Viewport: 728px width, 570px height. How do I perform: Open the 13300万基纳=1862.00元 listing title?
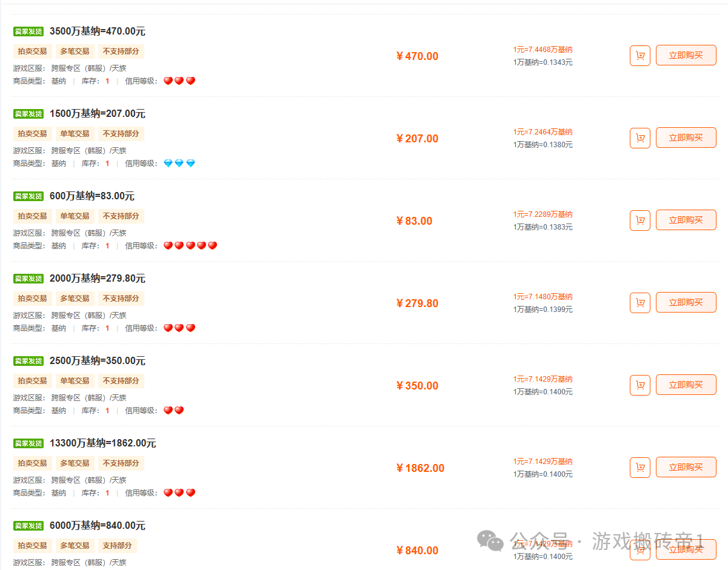pos(102,443)
